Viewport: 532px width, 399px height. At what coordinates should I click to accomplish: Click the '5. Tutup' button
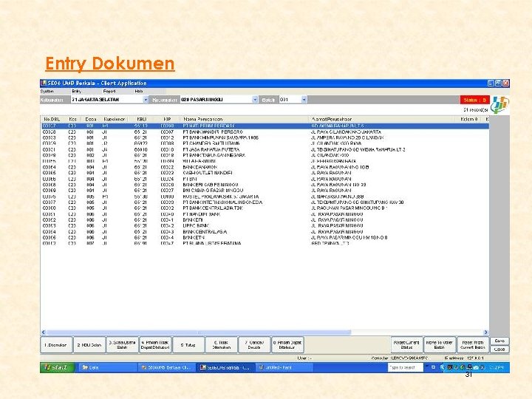[x=188, y=345]
